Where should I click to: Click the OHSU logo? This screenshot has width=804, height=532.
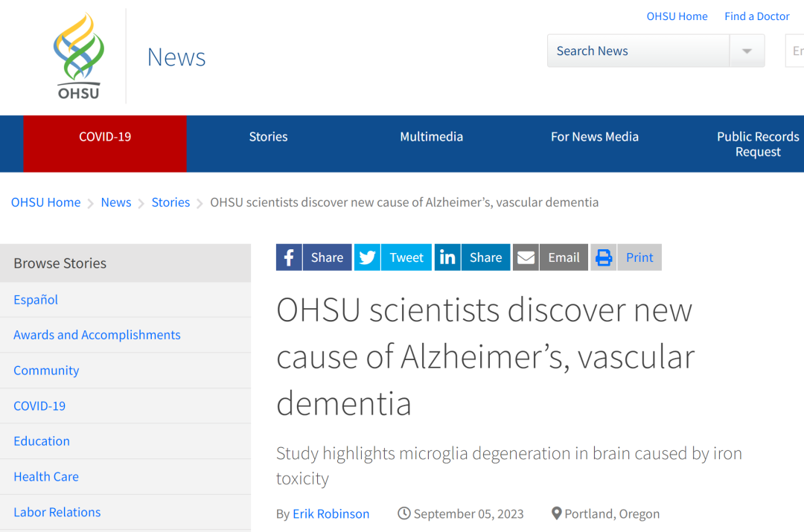tap(78, 56)
